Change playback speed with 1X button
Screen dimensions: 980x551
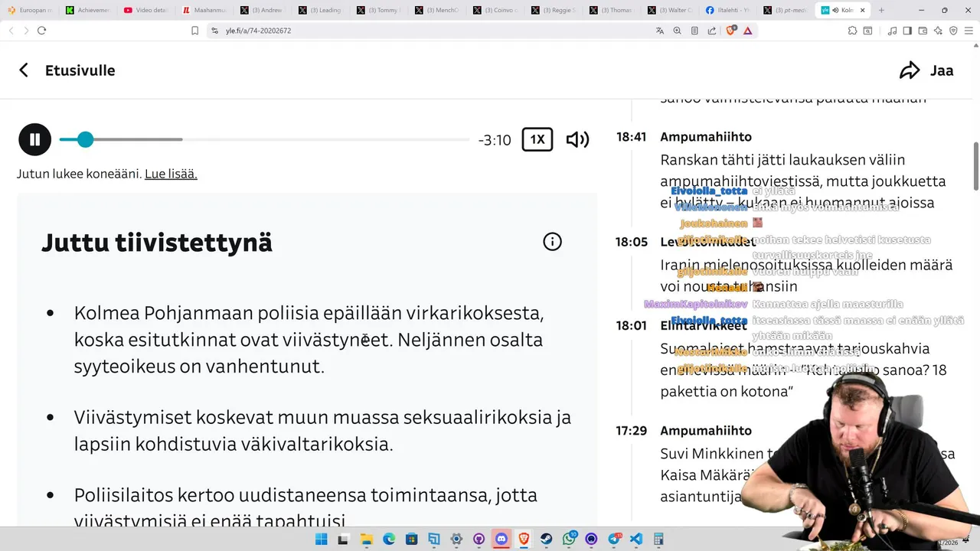(537, 139)
